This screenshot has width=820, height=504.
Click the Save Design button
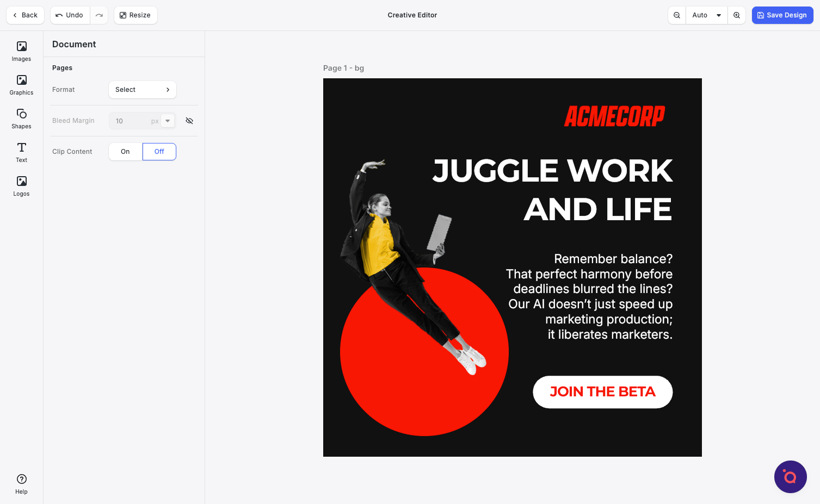point(782,15)
